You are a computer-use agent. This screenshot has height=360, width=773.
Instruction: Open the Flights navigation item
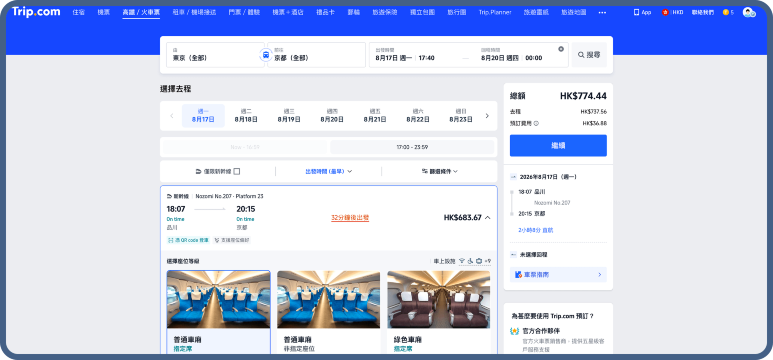coord(104,12)
